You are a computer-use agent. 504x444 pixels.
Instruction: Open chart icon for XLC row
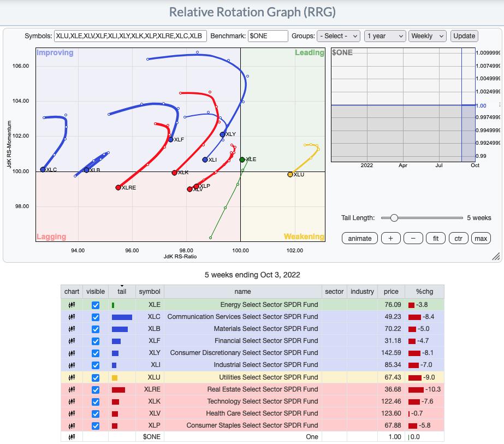point(72,317)
